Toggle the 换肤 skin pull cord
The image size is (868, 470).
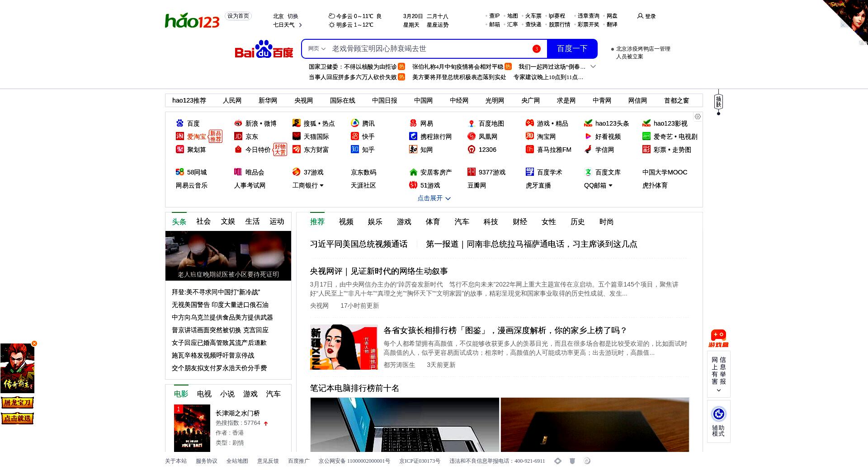pyautogui.click(x=718, y=102)
